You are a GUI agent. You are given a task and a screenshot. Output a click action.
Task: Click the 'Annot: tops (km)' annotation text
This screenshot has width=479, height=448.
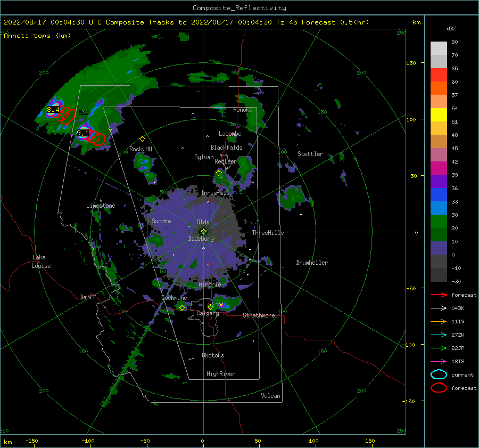(37, 36)
